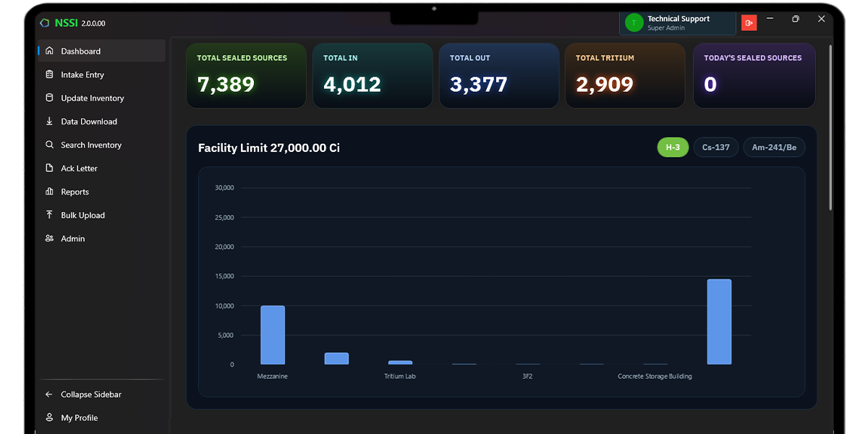Click the Facility Limit 27,000.00 Ci heading

coord(269,148)
